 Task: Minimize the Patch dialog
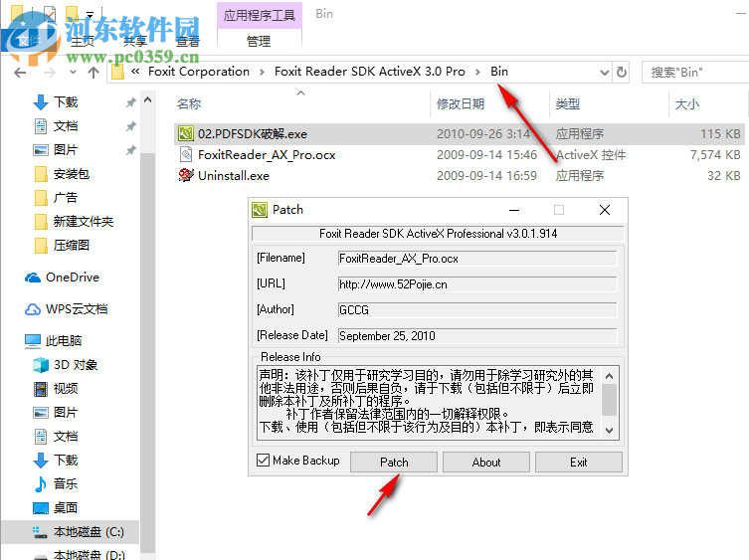click(514, 210)
